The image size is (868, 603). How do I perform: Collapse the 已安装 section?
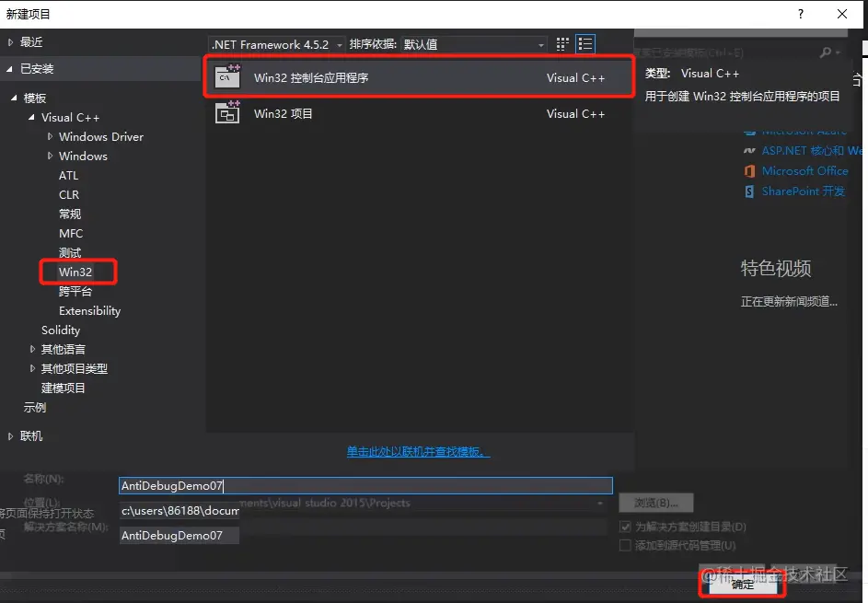[x=9, y=69]
